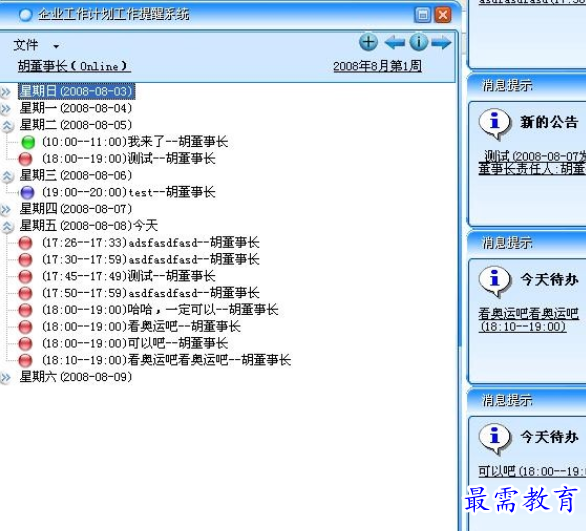This screenshot has height=531, width=586.
Task: Select the 星期五 (2008-08-08)今天 row
Action: click(89, 226)
